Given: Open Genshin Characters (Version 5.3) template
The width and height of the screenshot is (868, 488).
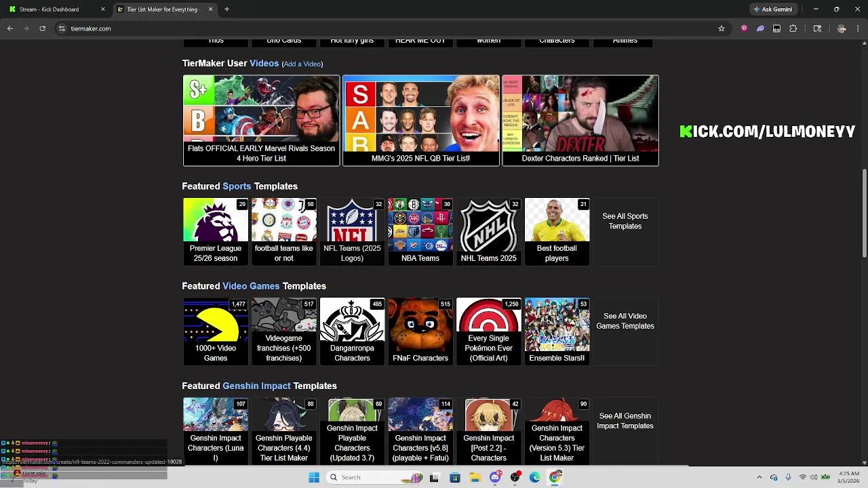Looking at the screenshot, I should (x=557, y=431).
